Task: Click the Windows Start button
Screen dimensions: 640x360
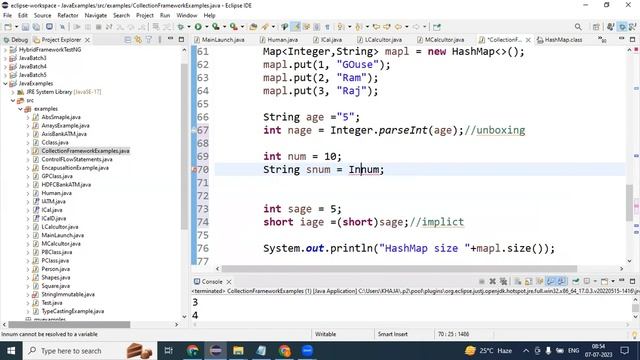Action: (x=11, y=351)
